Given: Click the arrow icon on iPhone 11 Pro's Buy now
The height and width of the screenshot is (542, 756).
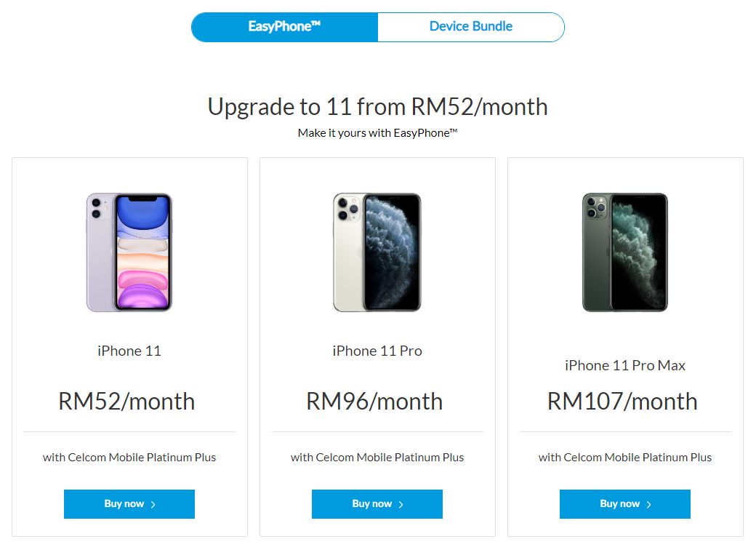Looking at the screenshot, I should pos(401,504).
